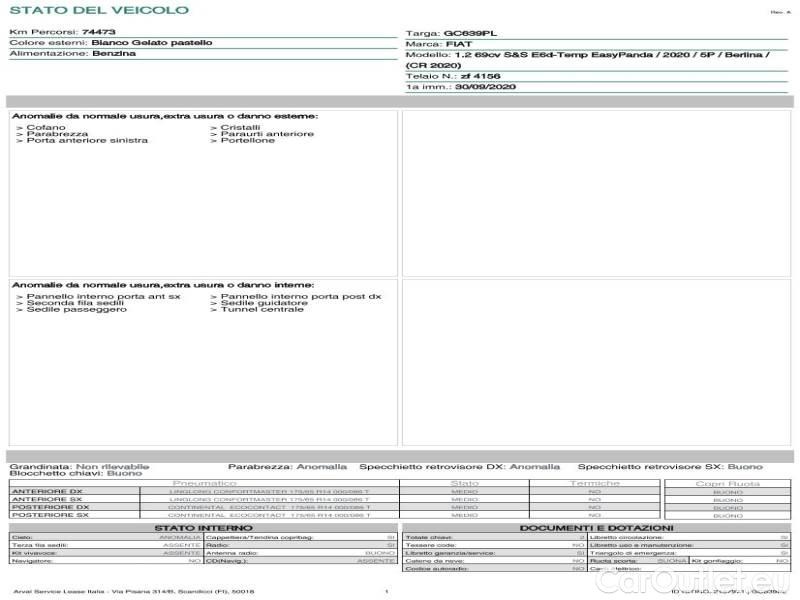The height and width of the screenshot is (600, 800).
Task: Click the STATO DEL VEICOLO title
Action: [x=98, y=10]
